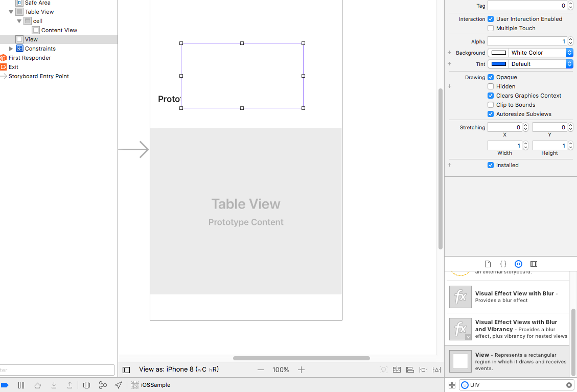Expand the Constraints group in outline
Screen dimensions: 577x392
(x=11, y=49)
